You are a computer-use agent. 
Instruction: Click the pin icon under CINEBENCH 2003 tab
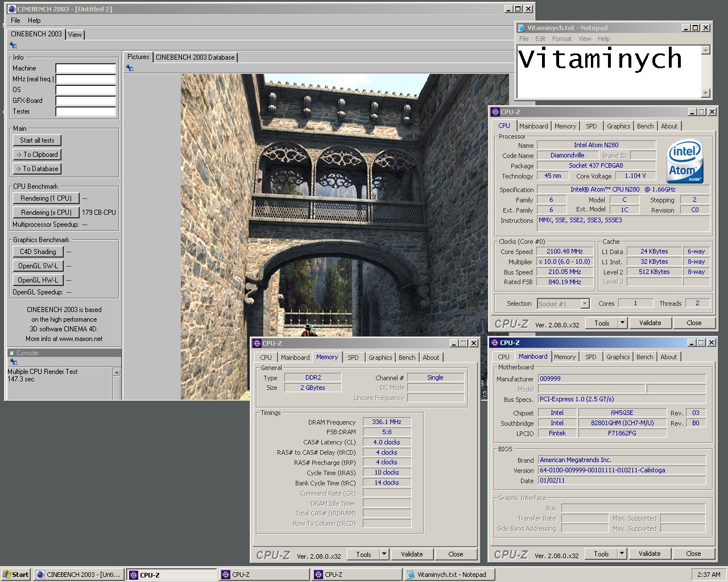[x=13, y=45]
